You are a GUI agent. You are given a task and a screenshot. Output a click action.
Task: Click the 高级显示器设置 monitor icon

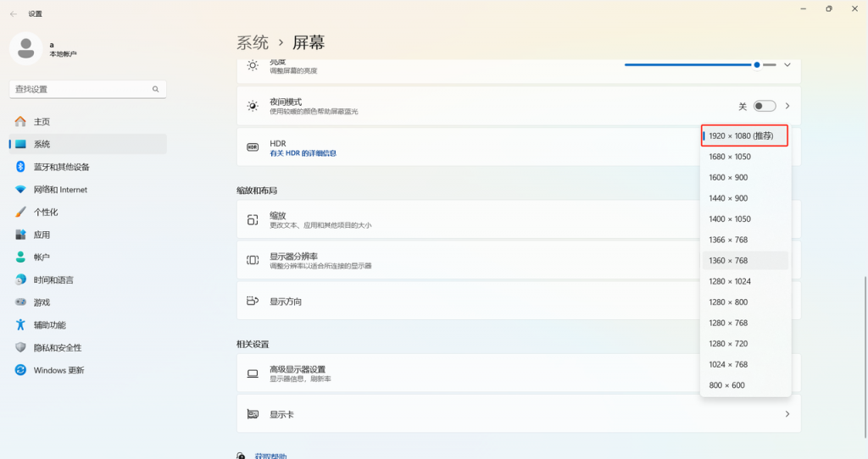(253, 373)
